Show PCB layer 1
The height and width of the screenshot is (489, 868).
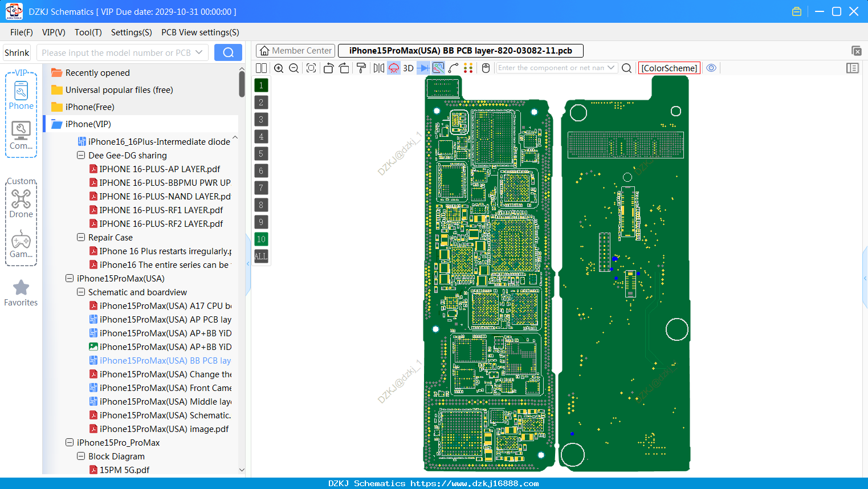[x=261, y=85]
